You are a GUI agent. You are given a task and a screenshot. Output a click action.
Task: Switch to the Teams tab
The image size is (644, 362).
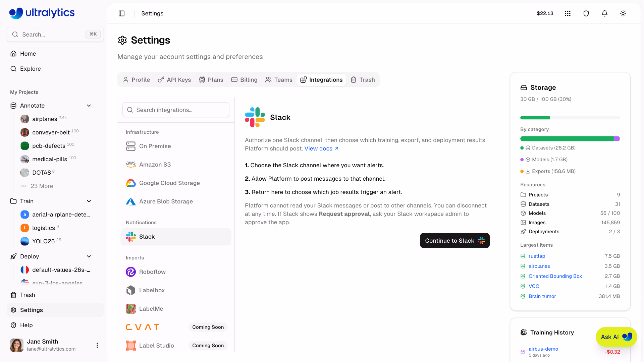[x=279, y=80]
